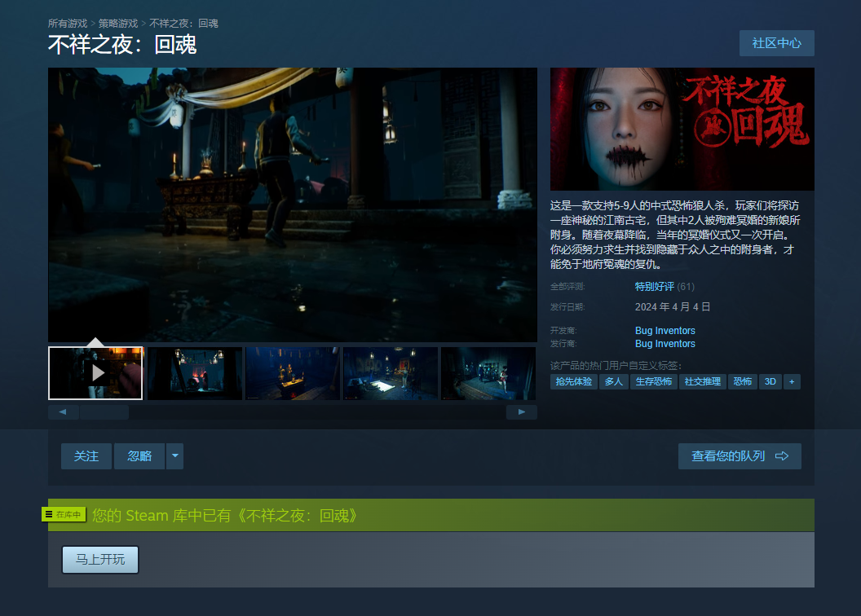View the fourth screenshot thumbnail
The width and height of the screenshot is (861, 616).
(391, 373)
